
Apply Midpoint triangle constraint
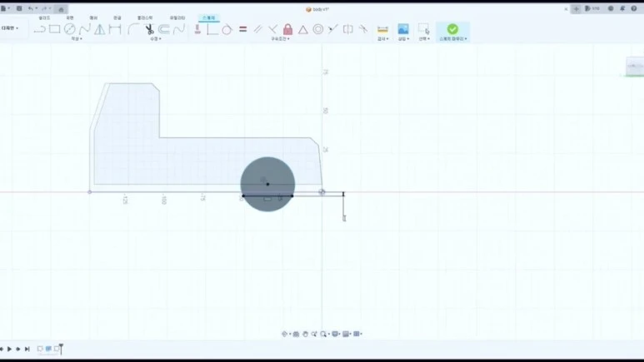pyautogui.click(x=302, y=29)
